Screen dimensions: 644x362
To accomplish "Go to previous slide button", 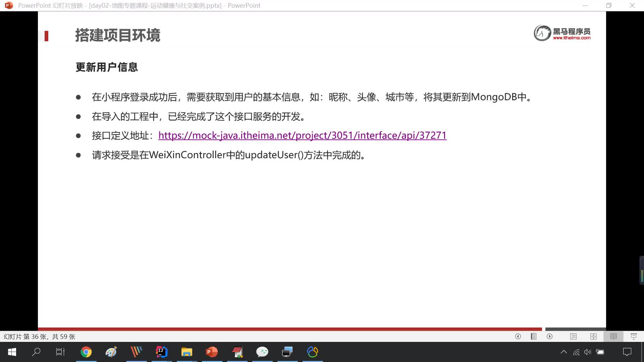I will point(518,336).
